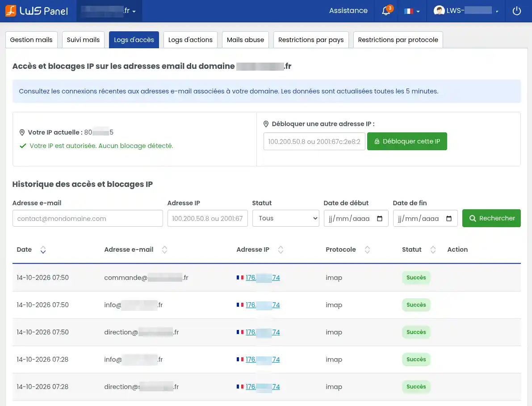Expand the language selector arrow

418,11
